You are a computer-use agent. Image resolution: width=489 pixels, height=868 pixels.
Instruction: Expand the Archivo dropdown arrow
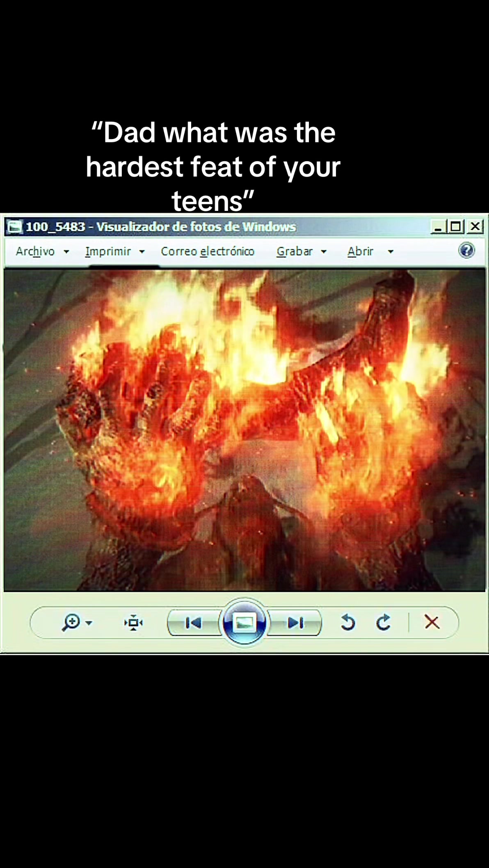coord(66,251)
